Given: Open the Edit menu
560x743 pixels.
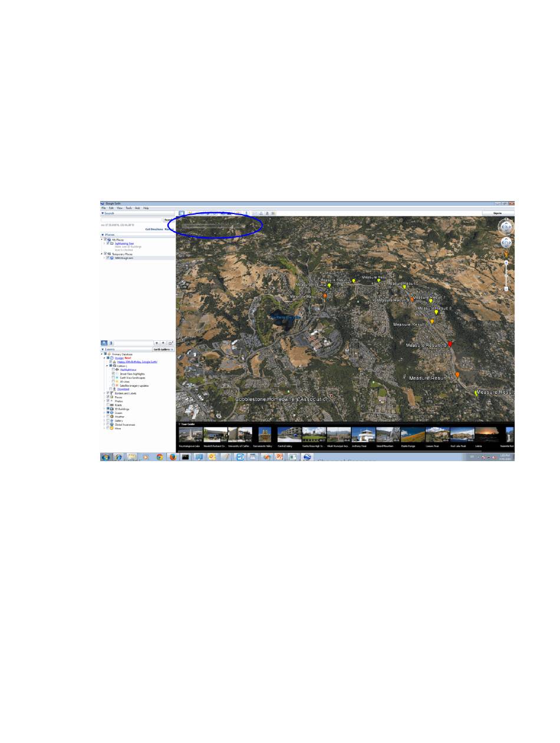Looking at the screenshot, I should [111, 208].
